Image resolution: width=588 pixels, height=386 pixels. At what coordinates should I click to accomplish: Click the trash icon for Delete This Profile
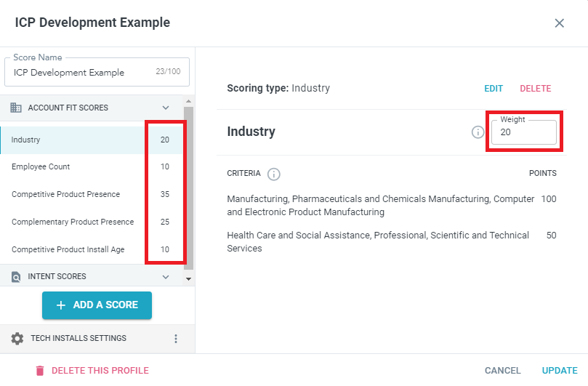(x=40, y=371)
